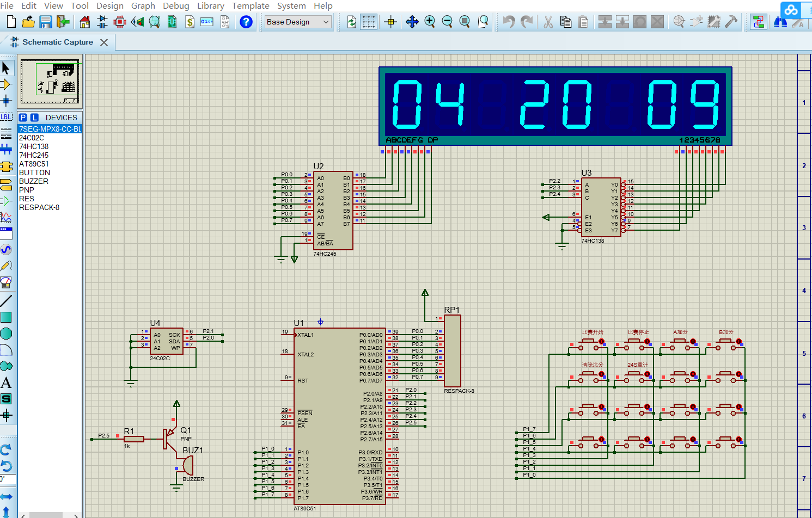Center view with the pan arrows icon
Image resolution: width=812 pixels, height=518 pixels.
(x=412, y=22)
